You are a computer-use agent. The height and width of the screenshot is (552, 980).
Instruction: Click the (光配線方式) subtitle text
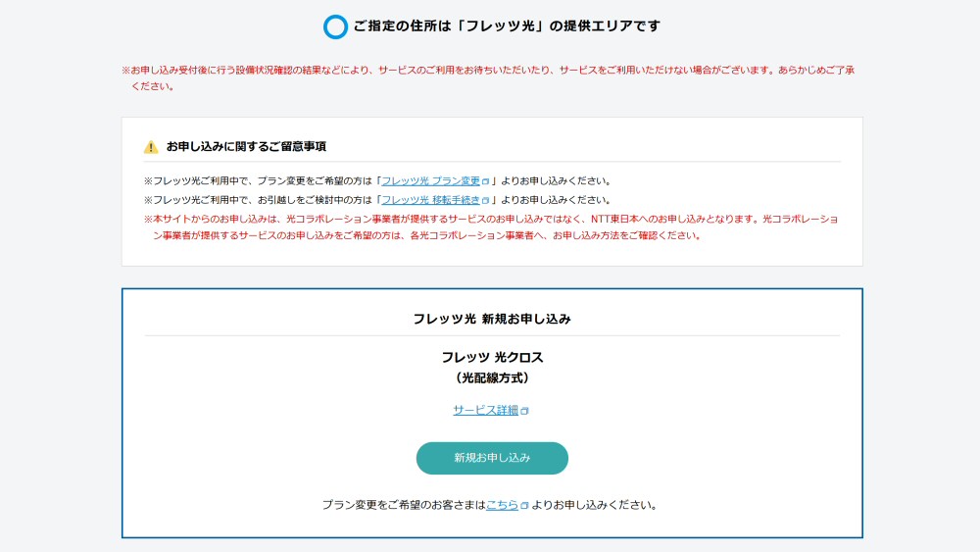pos(492,377)
